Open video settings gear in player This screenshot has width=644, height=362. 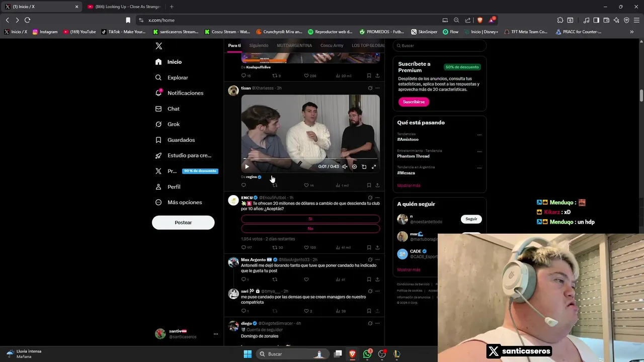(x=354, y=166)
